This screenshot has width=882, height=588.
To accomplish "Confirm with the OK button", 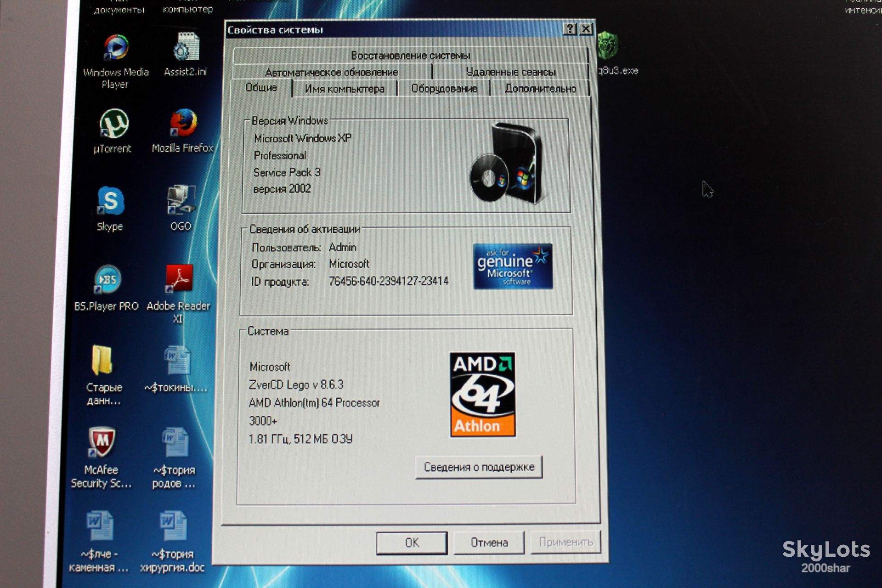I will [x=412, y=543].
